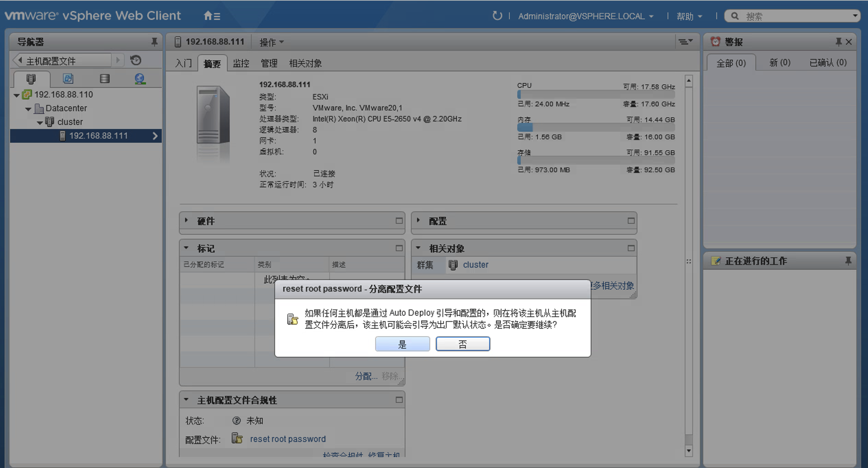Screen dimensions: 868x468
Task: Pin the 正在进行的工作 panel
Action: pos(848,261)
